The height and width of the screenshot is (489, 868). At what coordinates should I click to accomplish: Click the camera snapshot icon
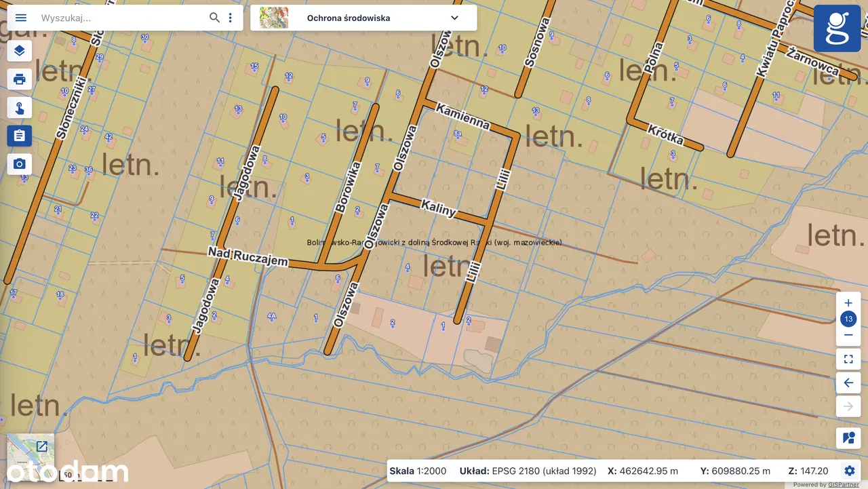point(20,164)
